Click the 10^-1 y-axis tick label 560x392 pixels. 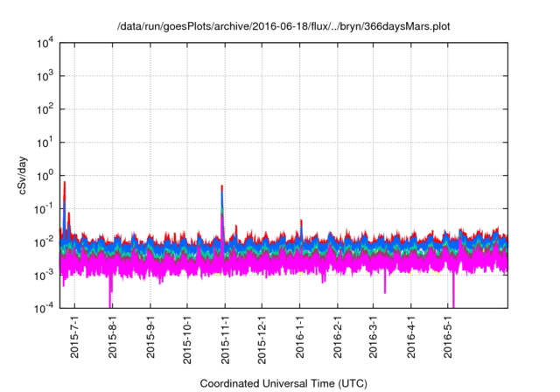click(44, 209)
